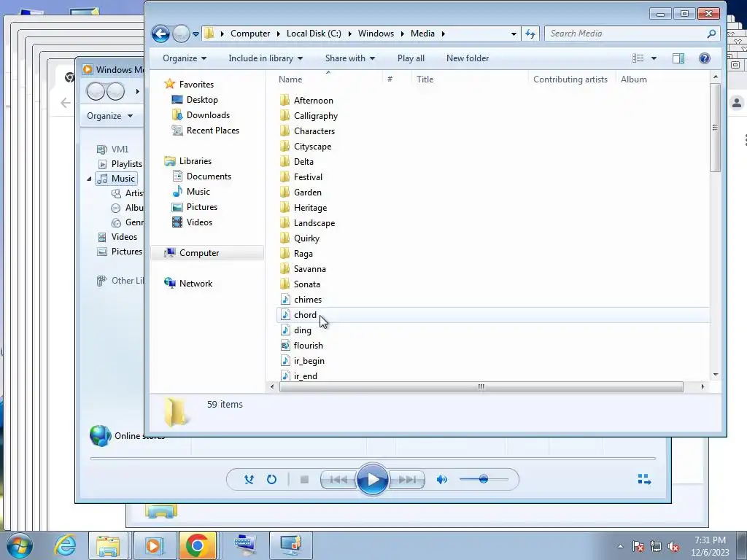
Task: Select Desktop under Favorites
Action: 202,99
